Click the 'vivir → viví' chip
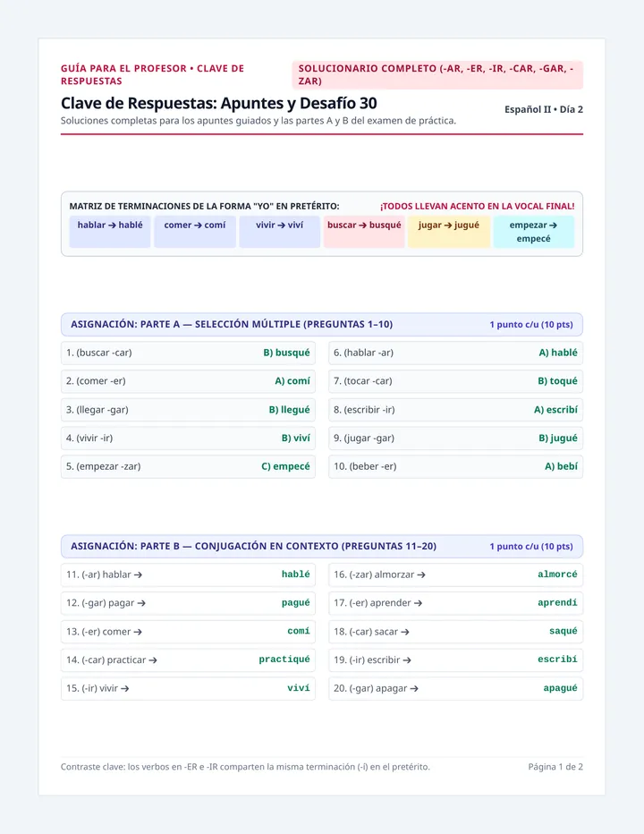 coord(280,232)
